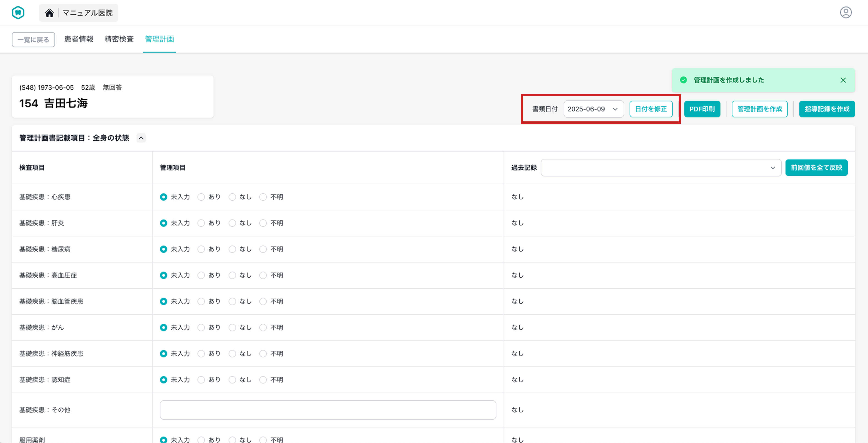Select あり for 糖尿病
The height and width of the screenshot is (443, 868).
(201, 249)
